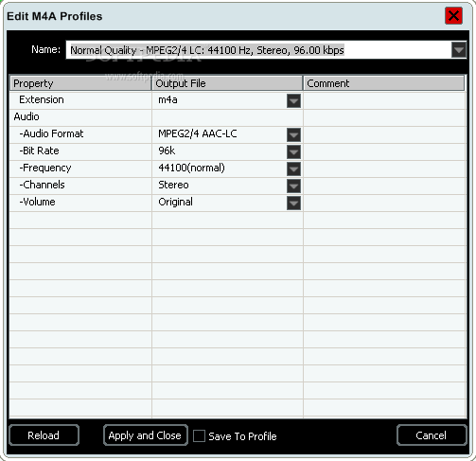This screenshot has height=461, width=476.
Task: Close the Edit M4A Profiles dialog
Action: point(454,15)
